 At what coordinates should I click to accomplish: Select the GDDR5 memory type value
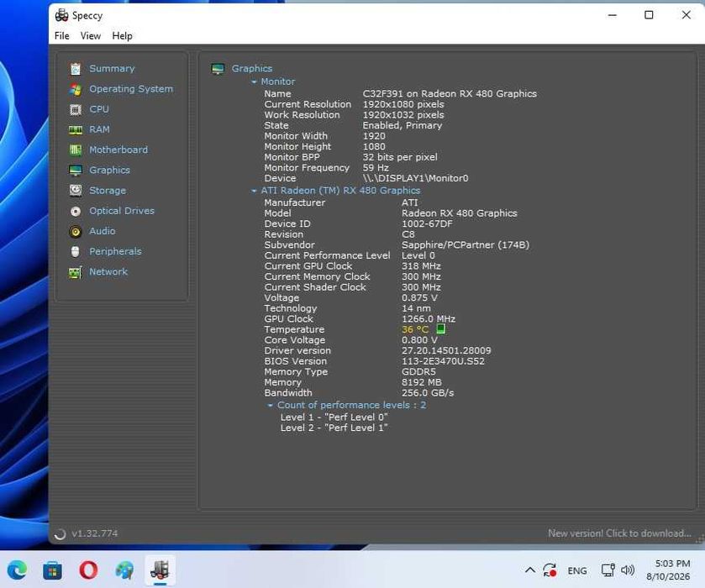pos(418,372)
